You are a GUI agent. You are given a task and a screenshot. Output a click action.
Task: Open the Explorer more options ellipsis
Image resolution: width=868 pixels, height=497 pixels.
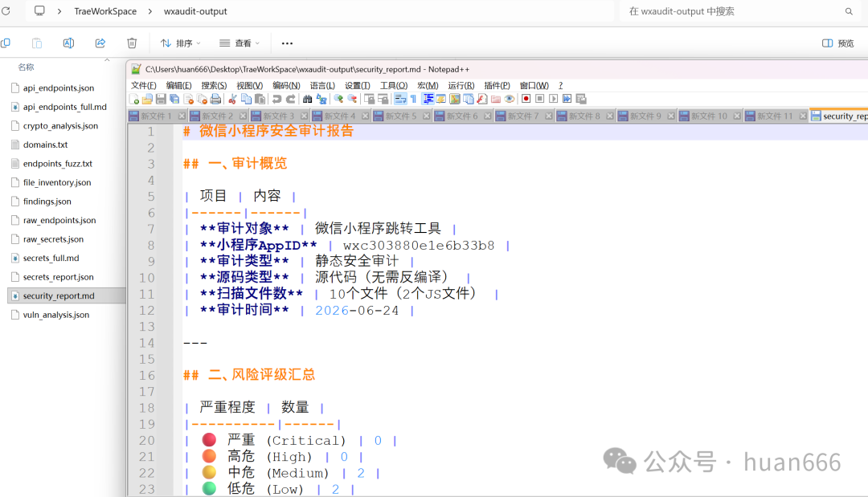click(287, 43)
